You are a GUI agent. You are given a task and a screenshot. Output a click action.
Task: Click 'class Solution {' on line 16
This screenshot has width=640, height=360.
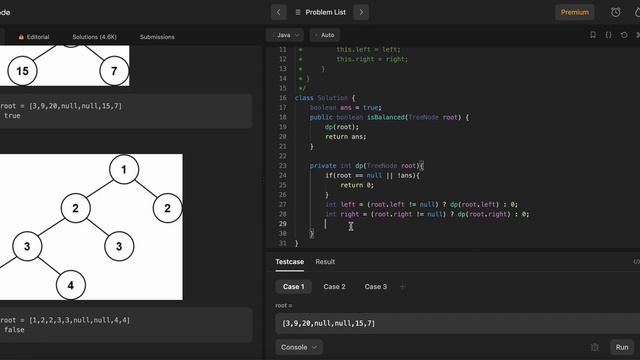click(x=325, y=98)
